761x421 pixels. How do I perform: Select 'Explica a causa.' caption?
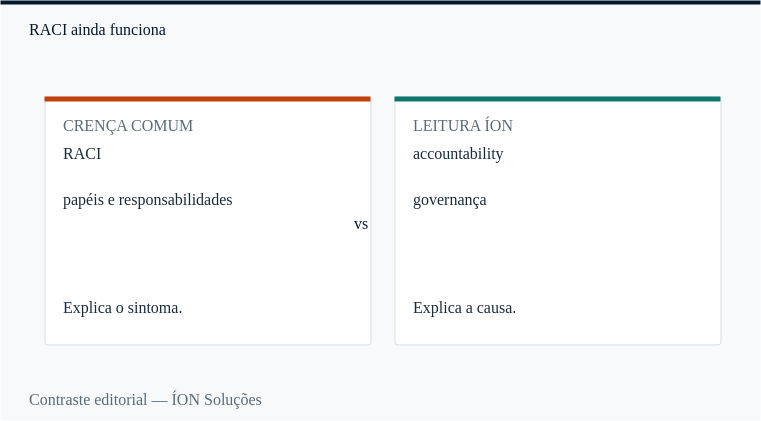click(x=464, y=308)
